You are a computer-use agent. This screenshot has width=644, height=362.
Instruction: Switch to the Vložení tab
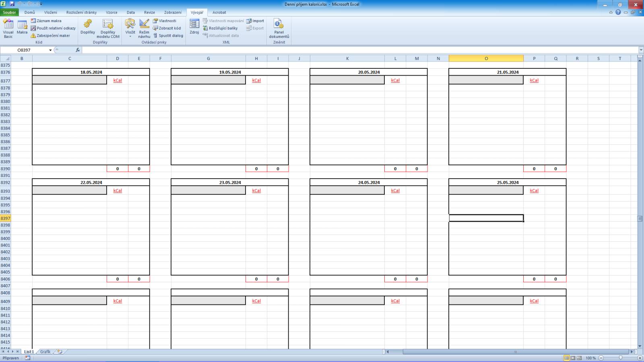[51, 12]
